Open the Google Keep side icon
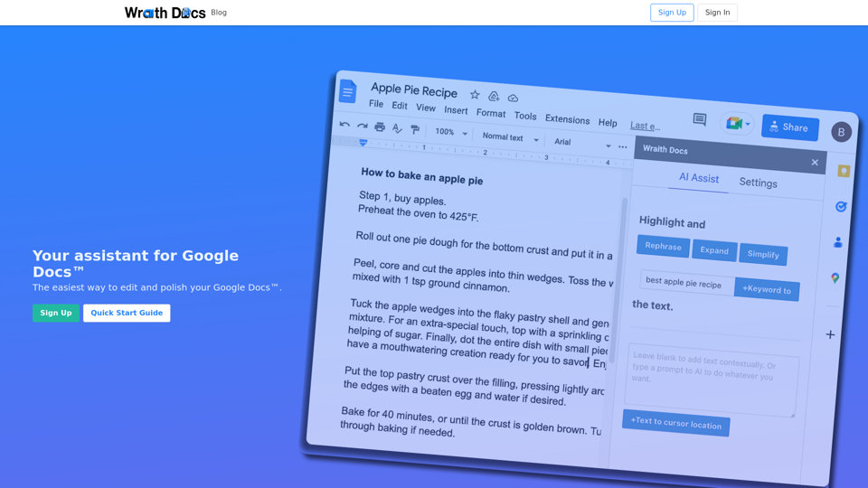 pyautogui.click(x=843, y=171)
